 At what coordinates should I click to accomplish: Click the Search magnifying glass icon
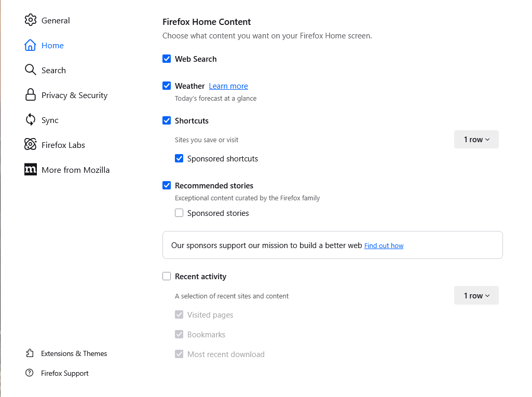[31, 70]
